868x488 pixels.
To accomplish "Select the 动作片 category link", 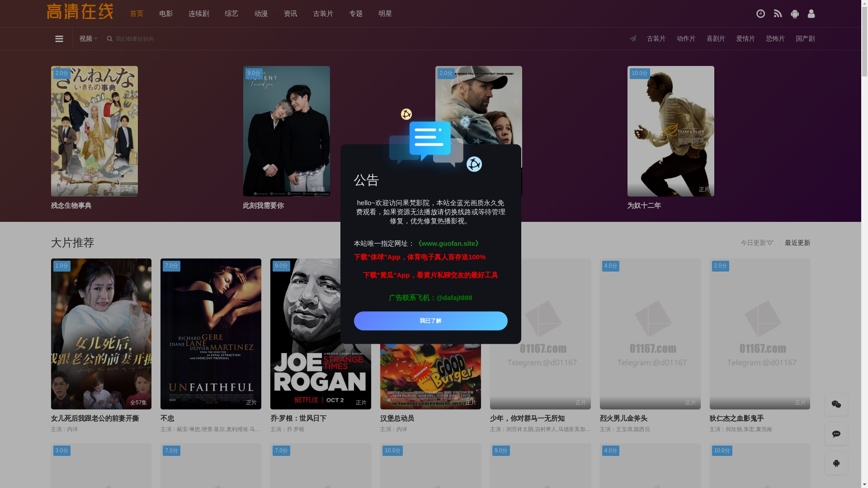I will click(686, 39).
